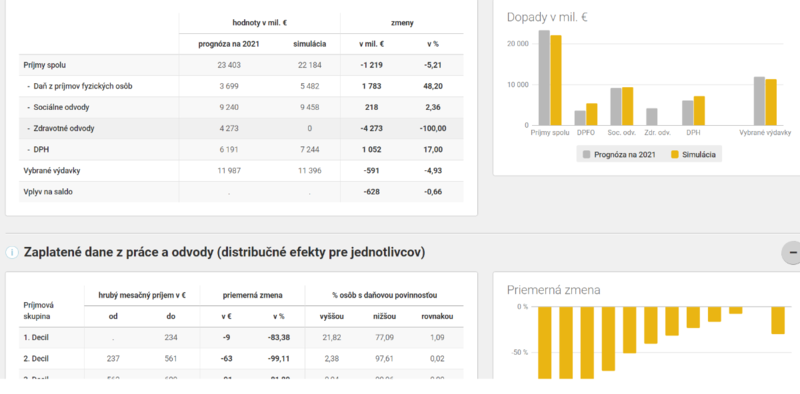800x394 pixels.
Task: Click the info icon beside Zaplatené dane heading
Action: pos(12,252)
